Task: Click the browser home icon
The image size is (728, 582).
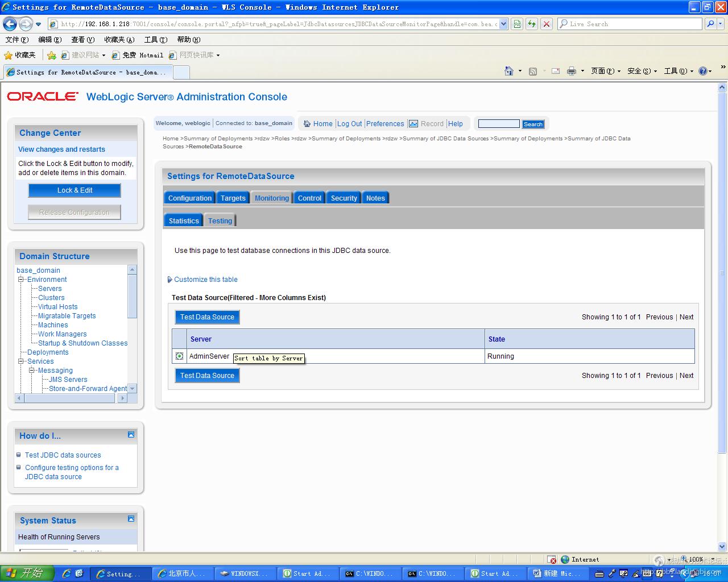Action: 508,71
